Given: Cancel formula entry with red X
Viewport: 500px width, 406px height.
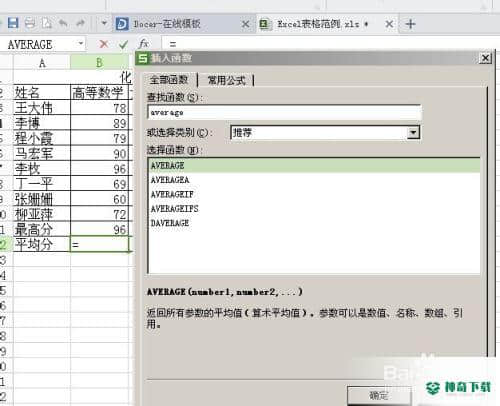Looking at the screenshot, I should (104, 44).
